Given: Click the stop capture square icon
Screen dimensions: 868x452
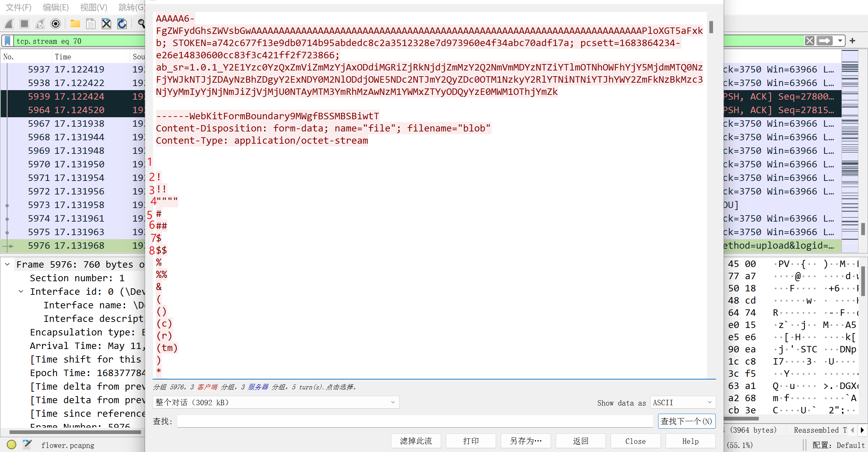Looking at the screenshot, I should click(24, 24).
